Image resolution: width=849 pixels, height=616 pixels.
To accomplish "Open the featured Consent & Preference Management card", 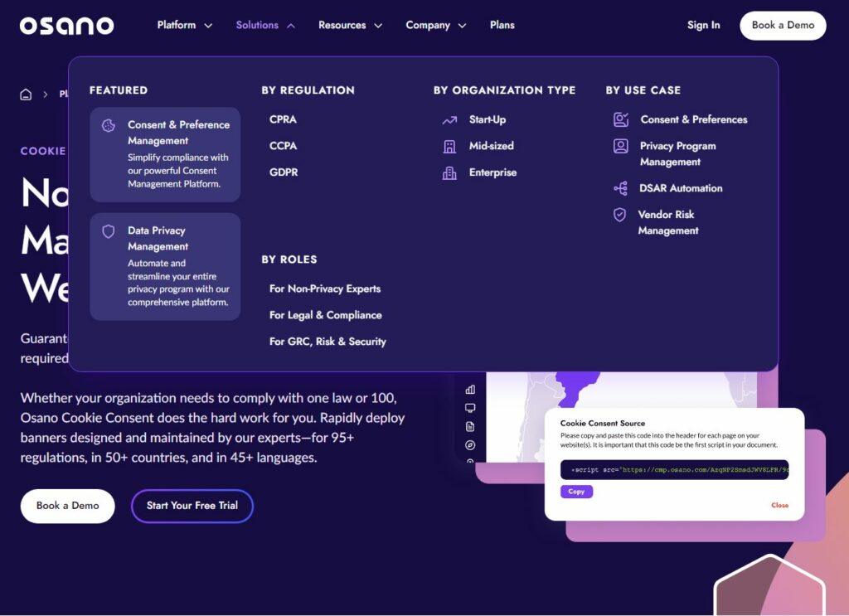I will tap(165, 155).
